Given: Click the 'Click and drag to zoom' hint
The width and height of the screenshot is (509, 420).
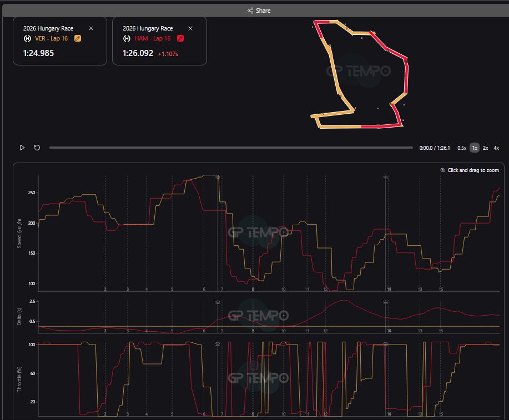Looking at the screenshot, I should (x=473, y=170).
